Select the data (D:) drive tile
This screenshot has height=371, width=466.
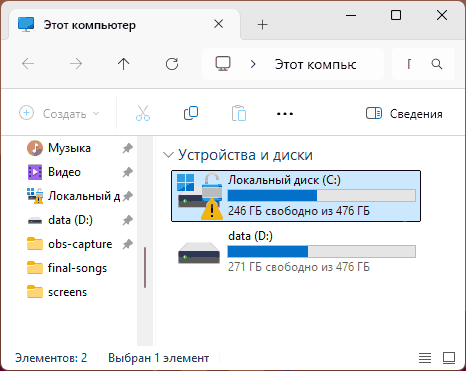296,253
